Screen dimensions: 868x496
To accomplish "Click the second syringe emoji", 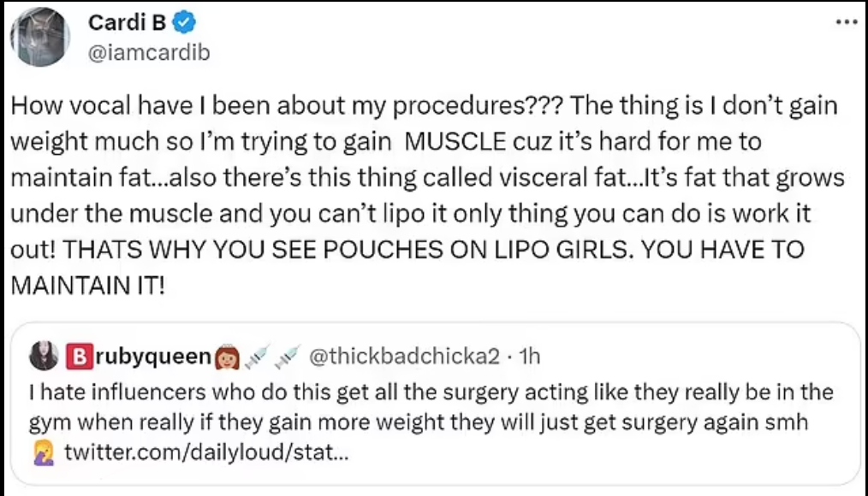I will (x=286, y=356).
